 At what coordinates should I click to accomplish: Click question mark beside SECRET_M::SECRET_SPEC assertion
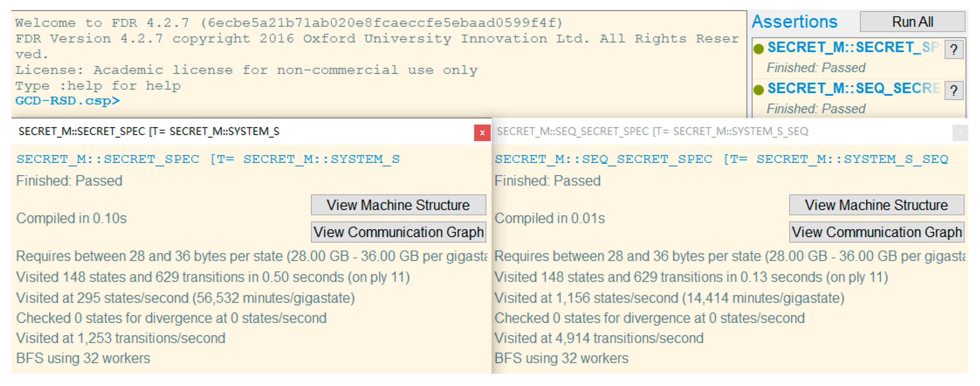[953, 50]
